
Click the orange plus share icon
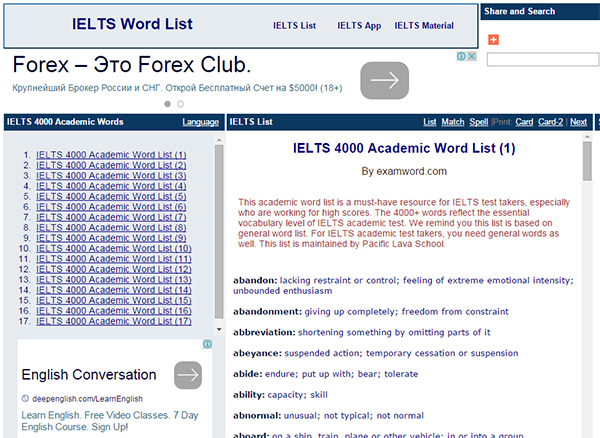point(493,40)
